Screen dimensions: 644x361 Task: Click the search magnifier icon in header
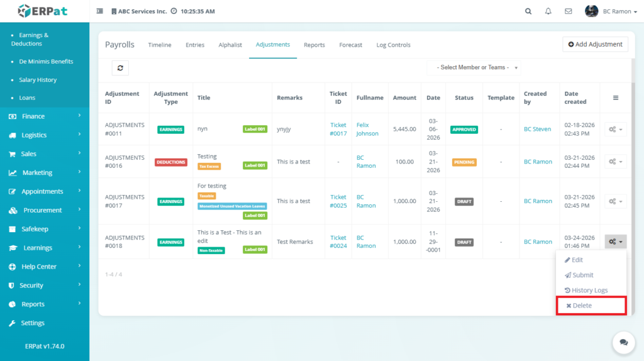[528, 11]
